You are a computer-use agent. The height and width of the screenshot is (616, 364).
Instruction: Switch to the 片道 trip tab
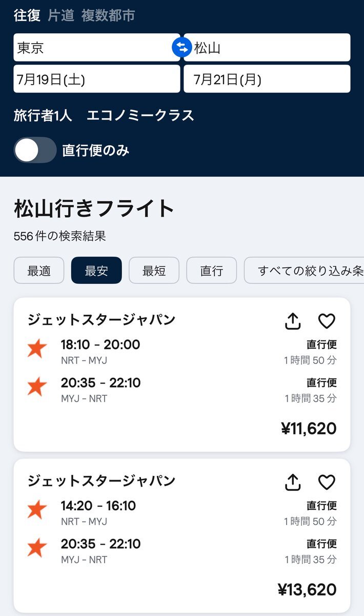pos(61,15)
